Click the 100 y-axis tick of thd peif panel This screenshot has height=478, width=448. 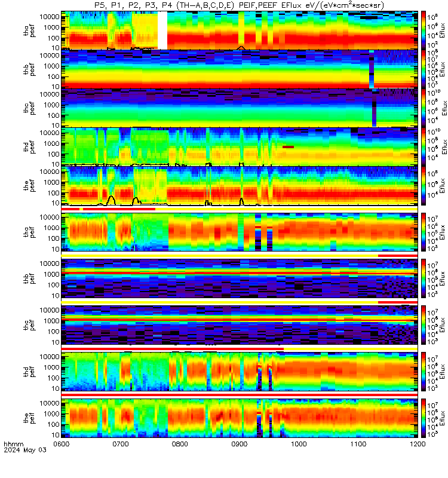[x=53, y=378]
